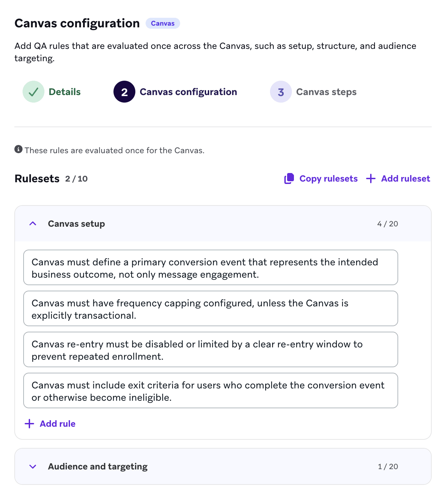Viewport: 445px width, 504px height.
Task: Click the green checkmark Details step icon
Action: point(33,92)
